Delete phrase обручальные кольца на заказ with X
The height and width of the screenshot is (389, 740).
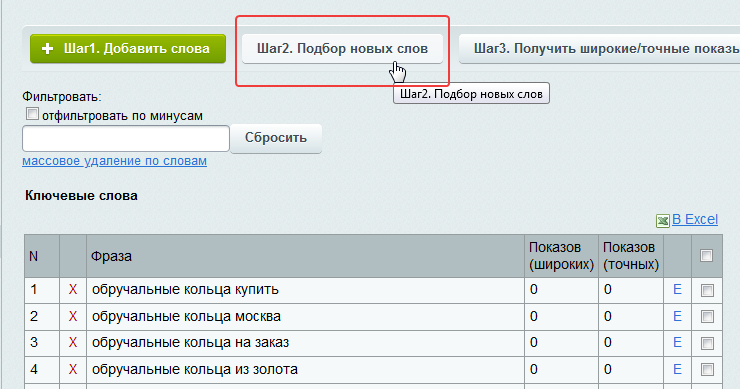click(73, 342)
